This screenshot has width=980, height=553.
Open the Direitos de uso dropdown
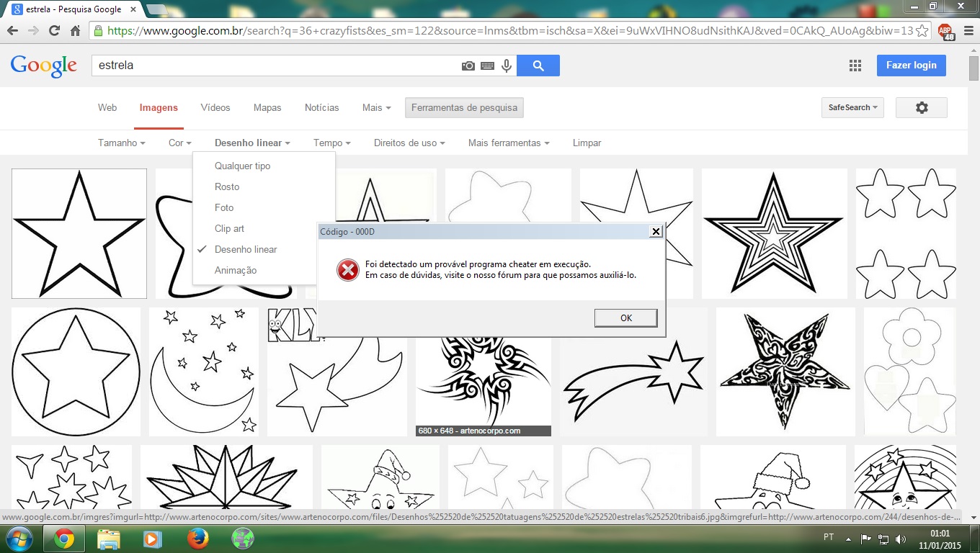(x=409, y=143)
